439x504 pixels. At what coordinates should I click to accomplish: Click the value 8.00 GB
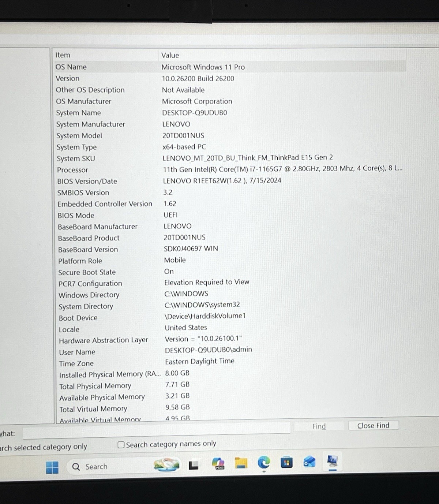tap(177, 373)
